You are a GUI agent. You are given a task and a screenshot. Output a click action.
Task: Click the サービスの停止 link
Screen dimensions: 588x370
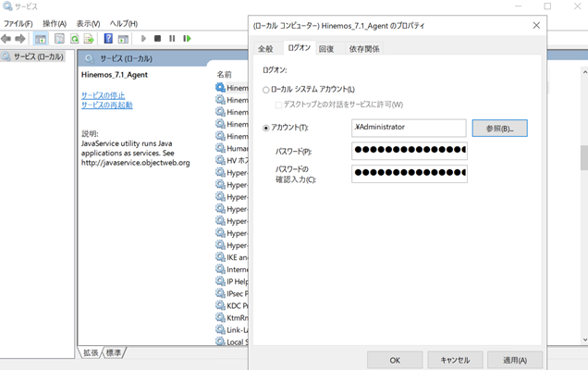coord(104,95)
